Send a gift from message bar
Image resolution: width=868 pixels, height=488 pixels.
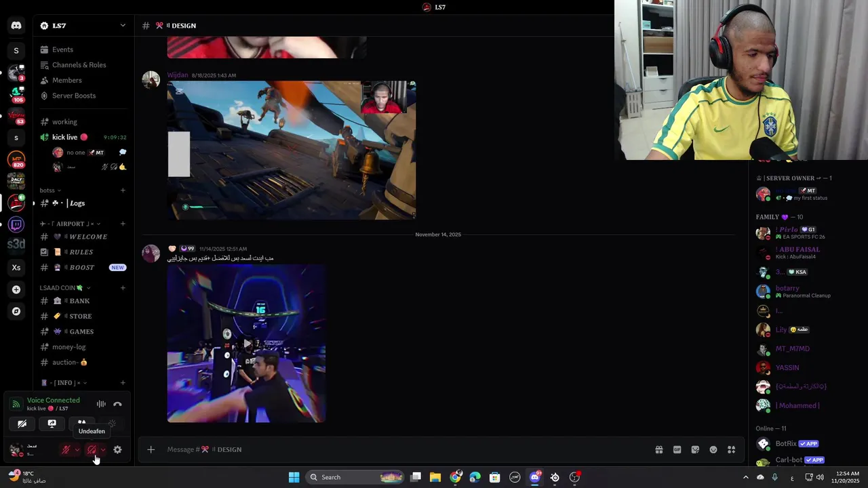click(658, 449)
